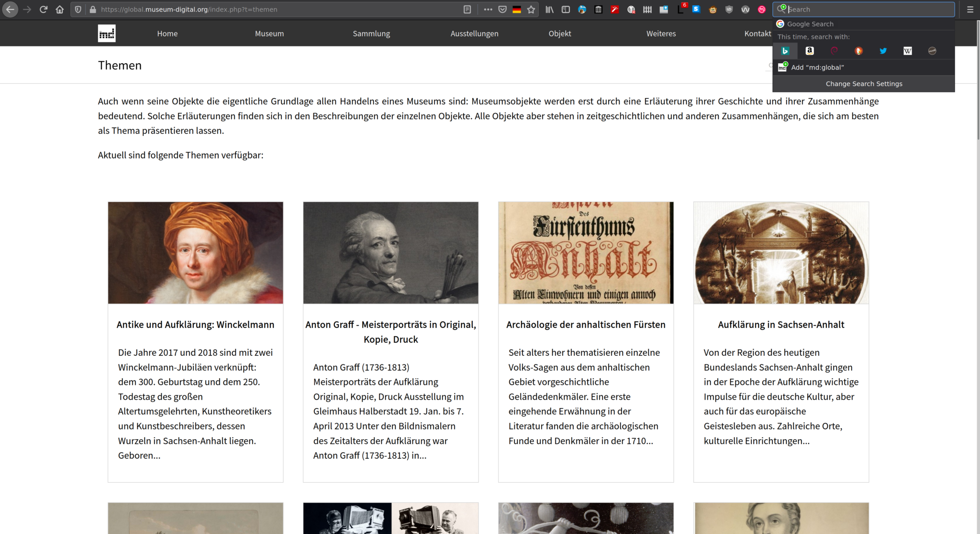Click the uBlock Origin shield icon
The image size is (980, 534).
(729, 9)
